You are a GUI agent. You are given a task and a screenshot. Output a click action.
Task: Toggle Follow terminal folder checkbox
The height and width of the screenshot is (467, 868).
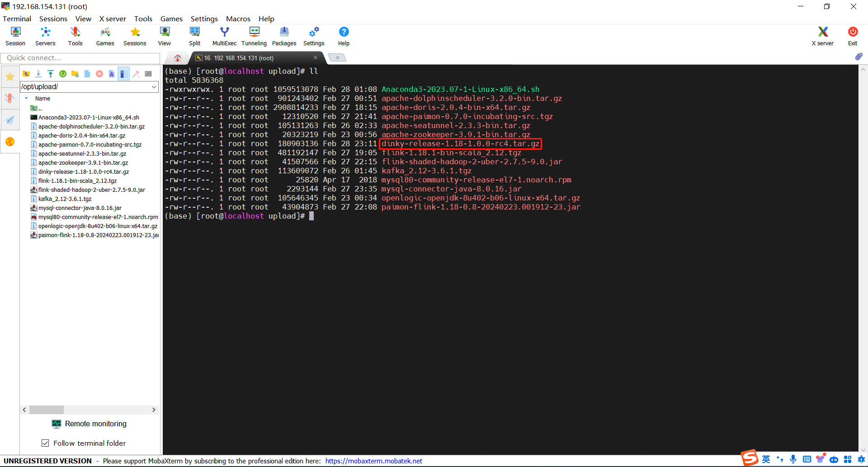[45, 443]
